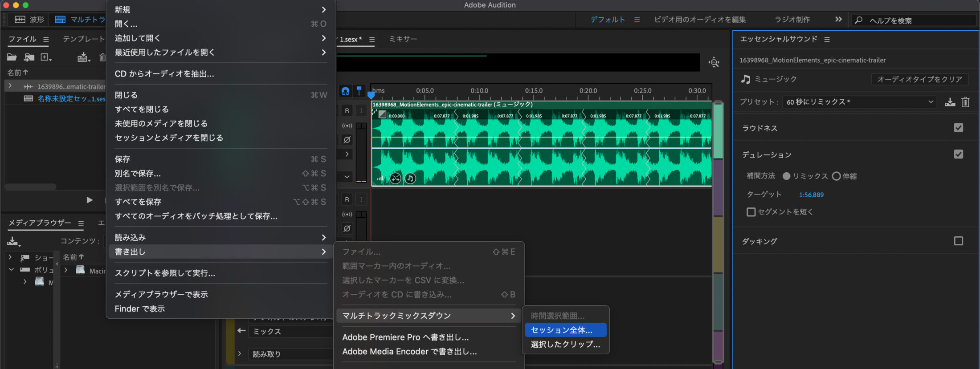The height and width of the screenshot is (369, 980).
Task: Select the 伸縮 radio button
Action: pyautogui.click(x=836, y=176)
